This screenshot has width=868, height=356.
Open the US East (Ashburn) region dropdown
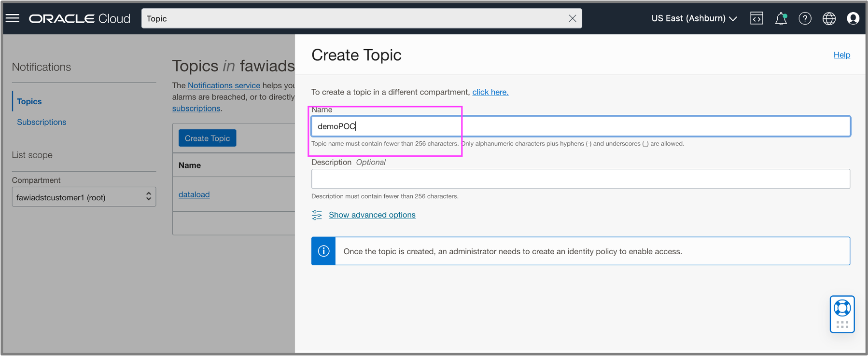pos(694,18)
